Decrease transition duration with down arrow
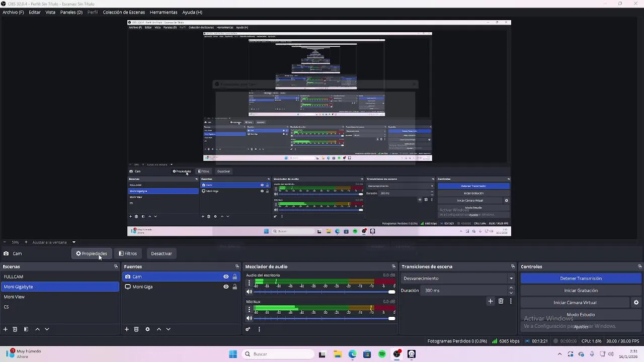The width and height of the screenshot is (644, 362). 511,293
